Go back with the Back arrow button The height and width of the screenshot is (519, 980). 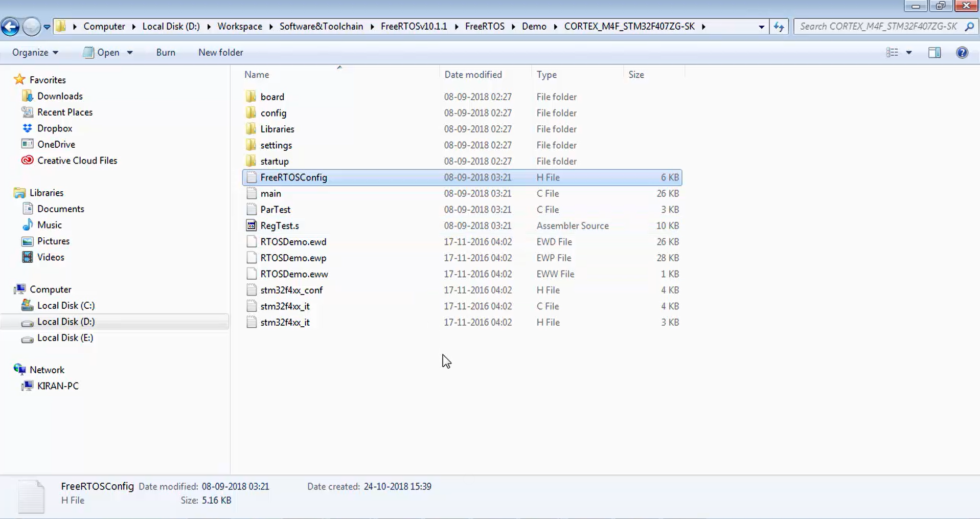coord(10,27)
